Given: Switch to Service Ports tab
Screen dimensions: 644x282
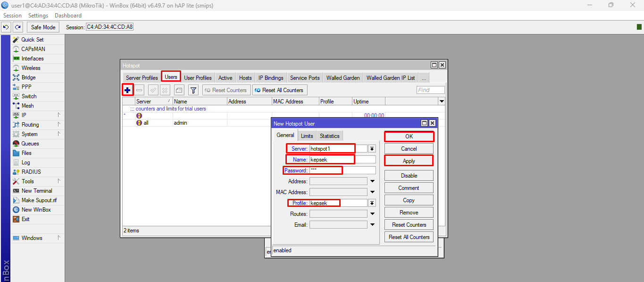Looking at the screenshot, I should pos(305,78).
